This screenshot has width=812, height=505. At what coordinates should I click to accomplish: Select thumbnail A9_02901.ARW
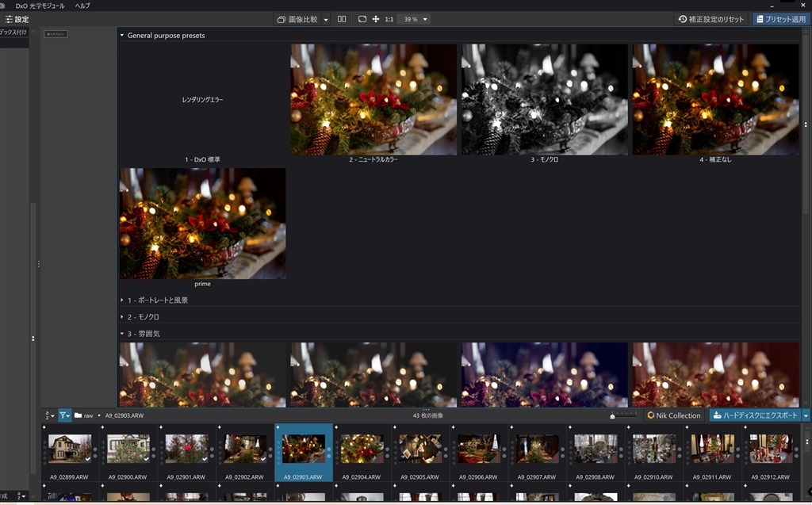tap(186, 448)
